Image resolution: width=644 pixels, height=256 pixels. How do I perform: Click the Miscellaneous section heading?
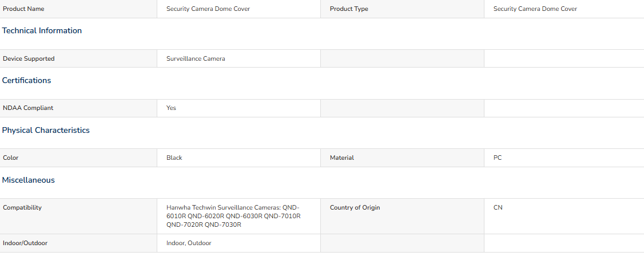(x=29, y=180)
